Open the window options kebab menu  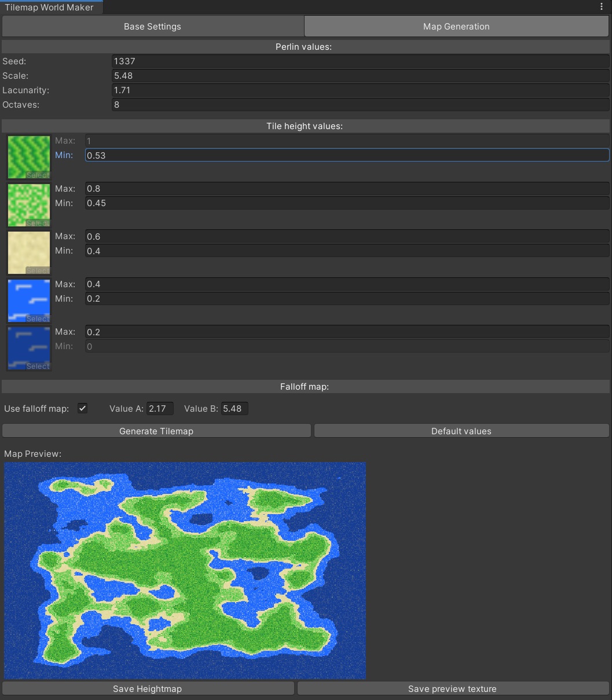pos(601,7)
